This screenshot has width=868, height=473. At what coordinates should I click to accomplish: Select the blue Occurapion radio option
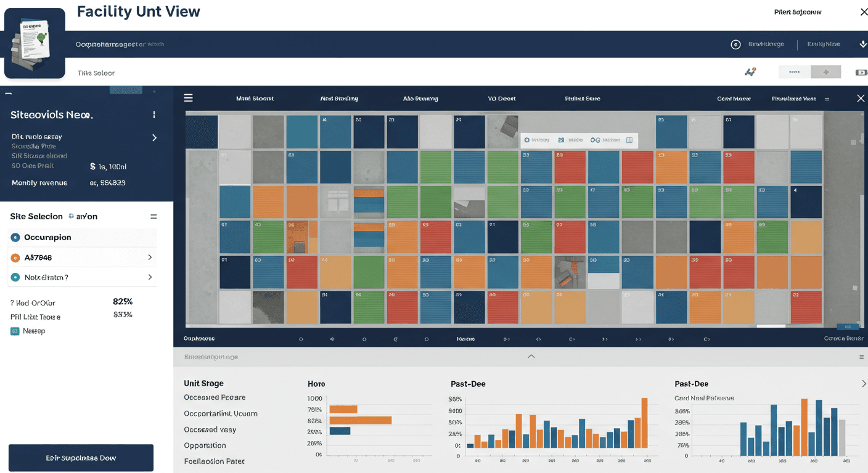coord(15,237)
